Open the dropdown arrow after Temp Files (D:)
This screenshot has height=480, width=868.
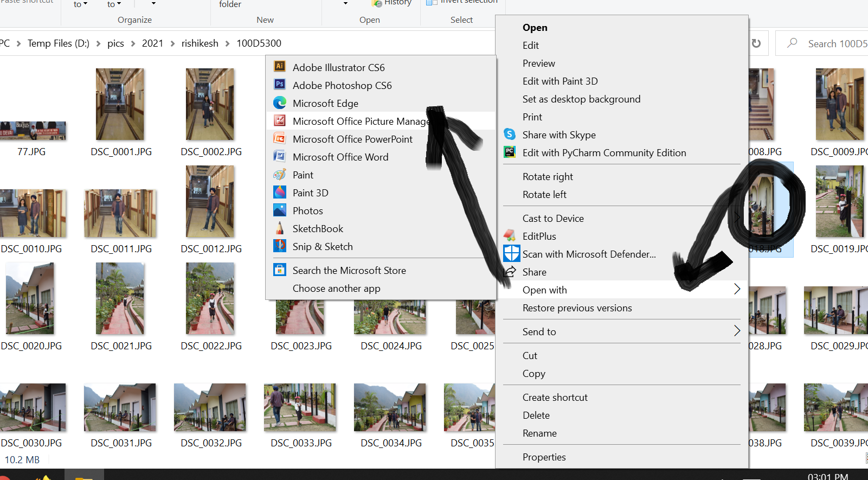(x=98, y=43)
